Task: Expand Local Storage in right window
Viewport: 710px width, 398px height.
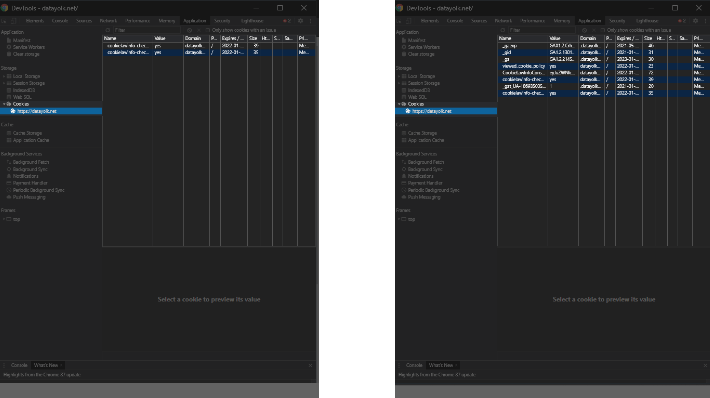Action: [398, 77]
